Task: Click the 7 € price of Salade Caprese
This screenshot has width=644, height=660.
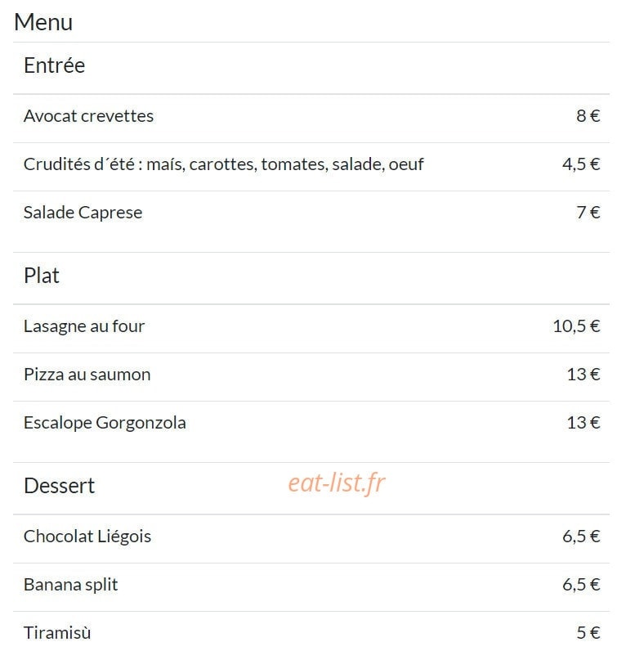Action: pos(588,213)
